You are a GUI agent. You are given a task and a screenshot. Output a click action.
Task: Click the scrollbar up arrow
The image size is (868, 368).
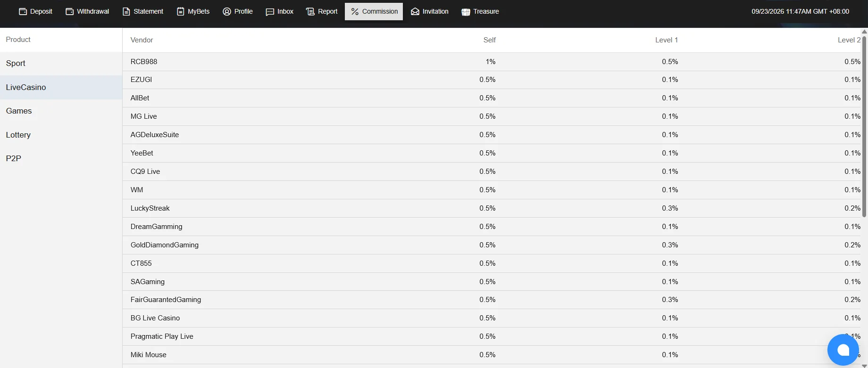pos(864,32)
